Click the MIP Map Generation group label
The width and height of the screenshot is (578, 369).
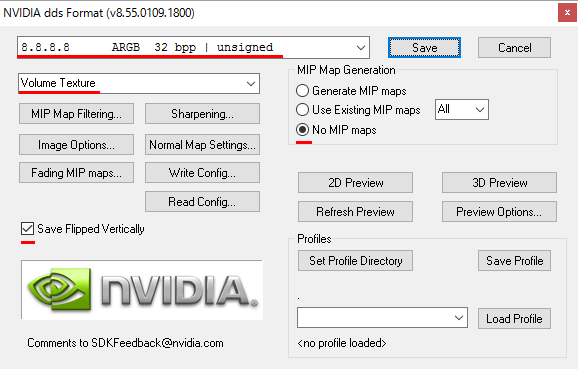(346, 70)
